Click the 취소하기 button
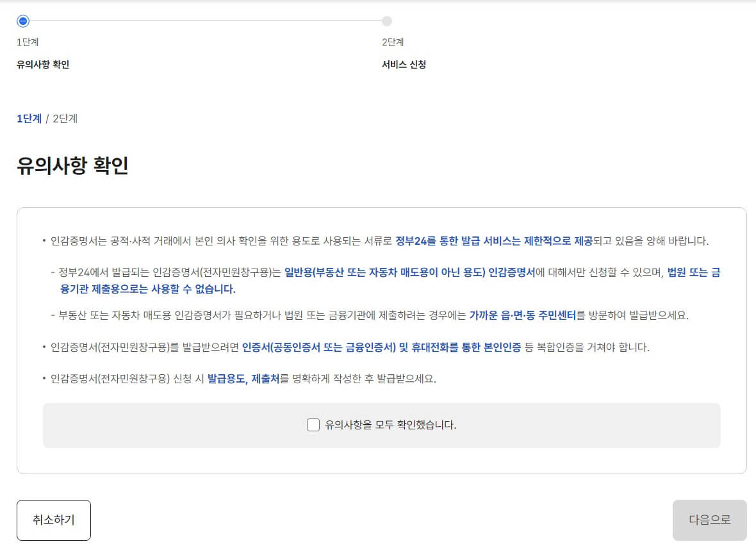This screenshot has width=756, height=546. click(53, 520)
